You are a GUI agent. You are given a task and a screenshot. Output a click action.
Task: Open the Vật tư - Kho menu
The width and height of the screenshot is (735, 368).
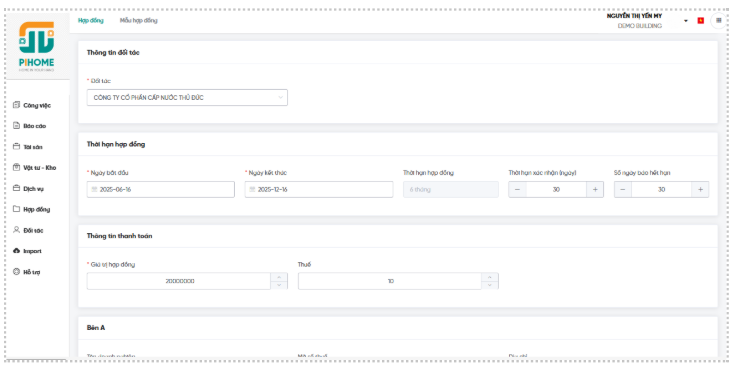tap(39, 168)
